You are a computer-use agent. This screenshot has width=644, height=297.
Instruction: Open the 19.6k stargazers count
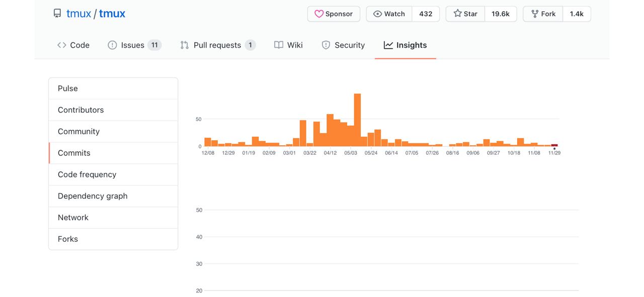501,14
